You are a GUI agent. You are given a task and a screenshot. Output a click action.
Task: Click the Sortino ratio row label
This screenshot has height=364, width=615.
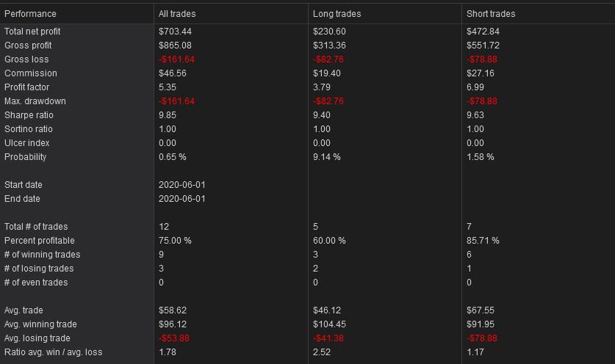coord(29,129)
